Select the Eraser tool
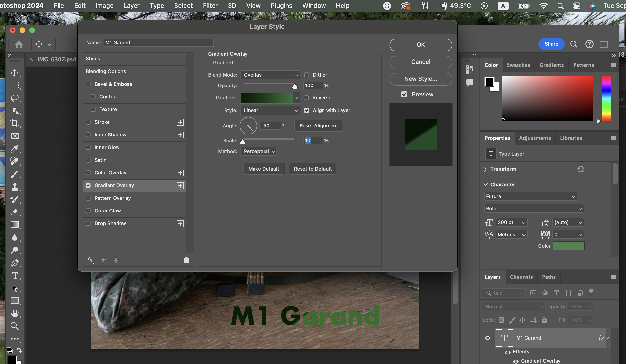 point(14,212)
